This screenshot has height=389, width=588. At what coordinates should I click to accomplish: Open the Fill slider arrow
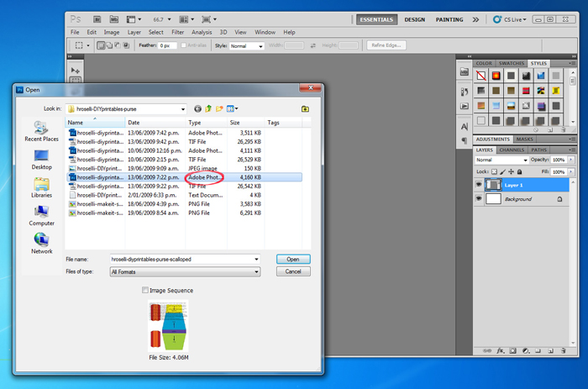point(570,171)
